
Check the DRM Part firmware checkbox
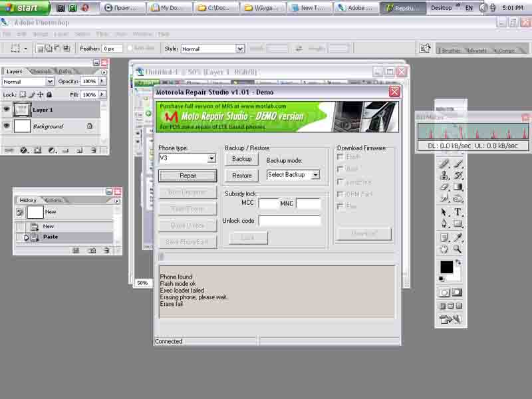tap(340, 194)
